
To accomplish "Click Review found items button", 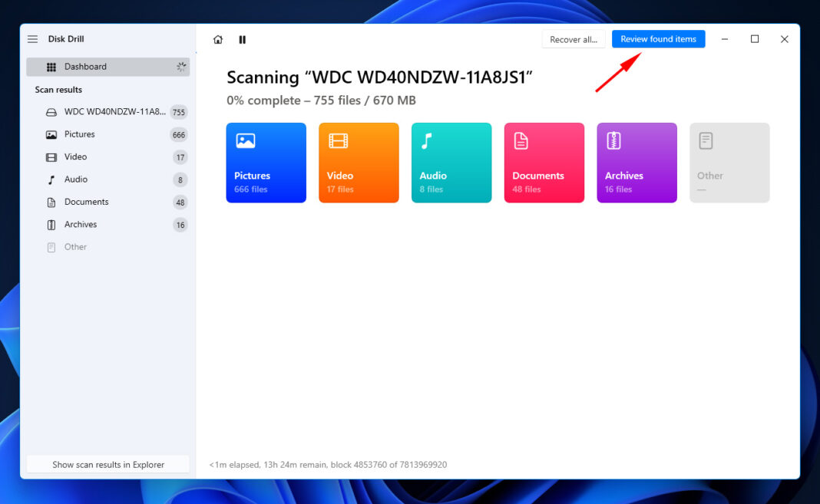I will coord(658,39).
